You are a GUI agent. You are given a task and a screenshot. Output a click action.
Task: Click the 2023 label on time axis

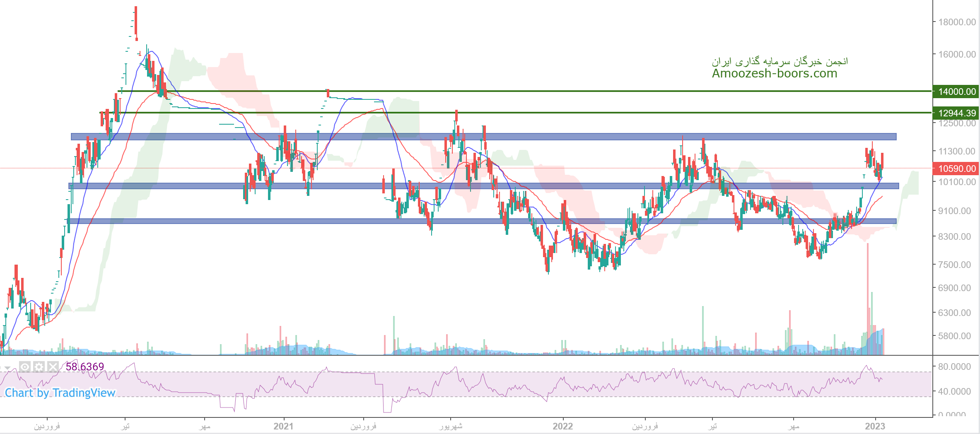pos(875,426)
